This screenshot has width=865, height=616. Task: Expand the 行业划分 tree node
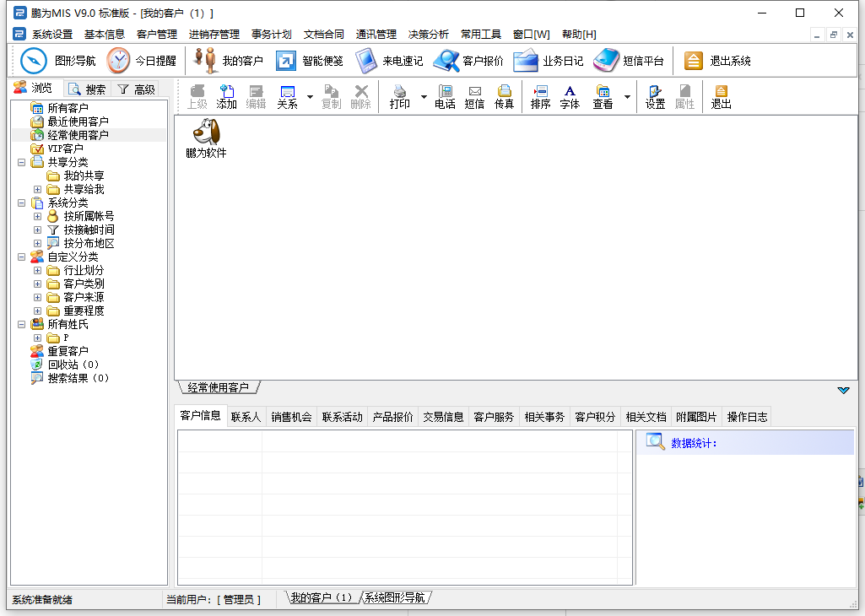pos(37,270)
